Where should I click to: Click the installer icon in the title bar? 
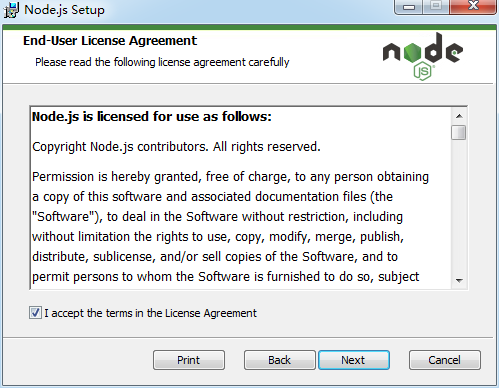[11, 10]
